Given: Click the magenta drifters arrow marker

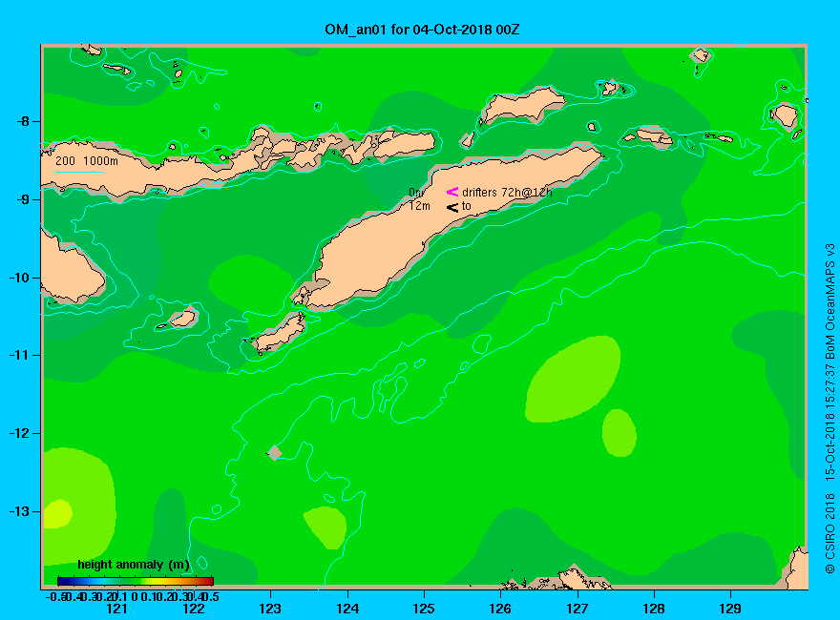Looking at the screenshot, I should tap(452, 192).
